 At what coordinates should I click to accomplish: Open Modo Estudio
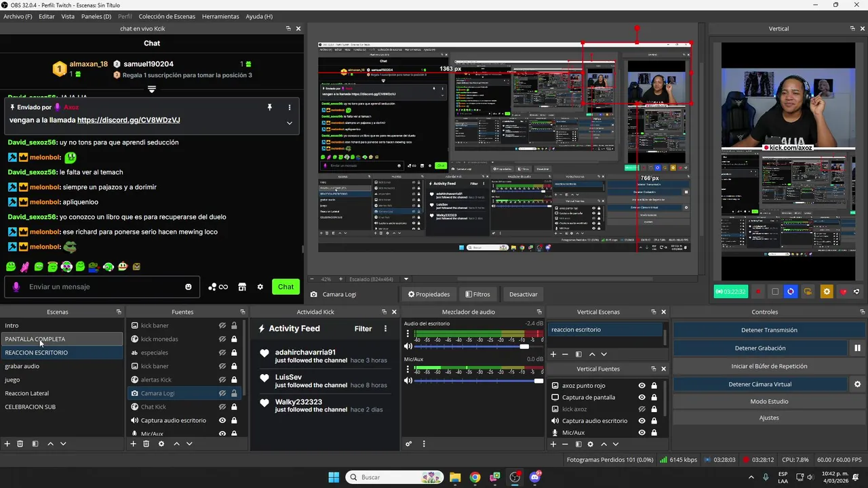coord(769,401)
